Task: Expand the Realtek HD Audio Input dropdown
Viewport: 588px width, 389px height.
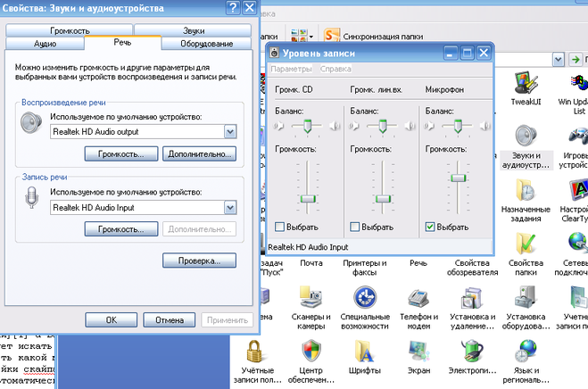Action: click(x=230, y=207)
